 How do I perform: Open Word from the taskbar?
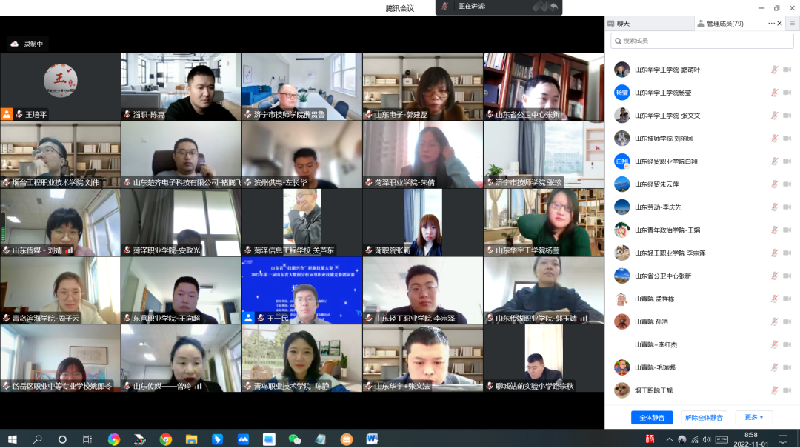point(373,439)
